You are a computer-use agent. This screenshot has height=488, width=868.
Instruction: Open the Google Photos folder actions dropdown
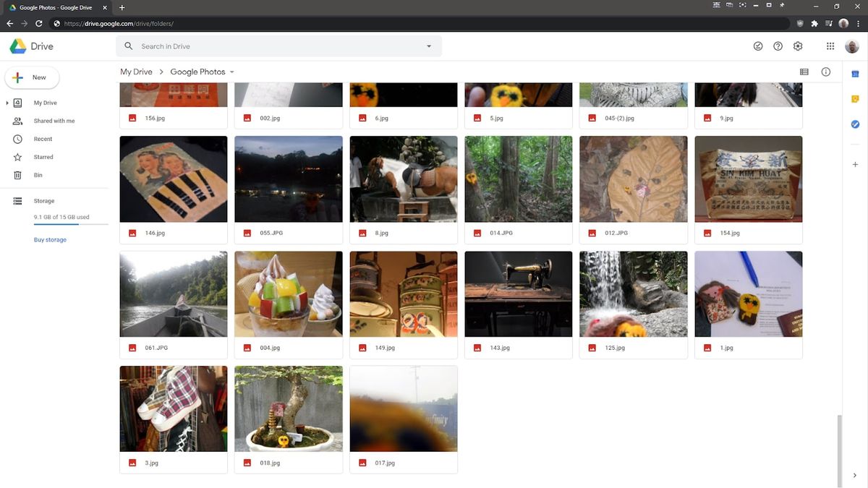(x=231, y=72)
